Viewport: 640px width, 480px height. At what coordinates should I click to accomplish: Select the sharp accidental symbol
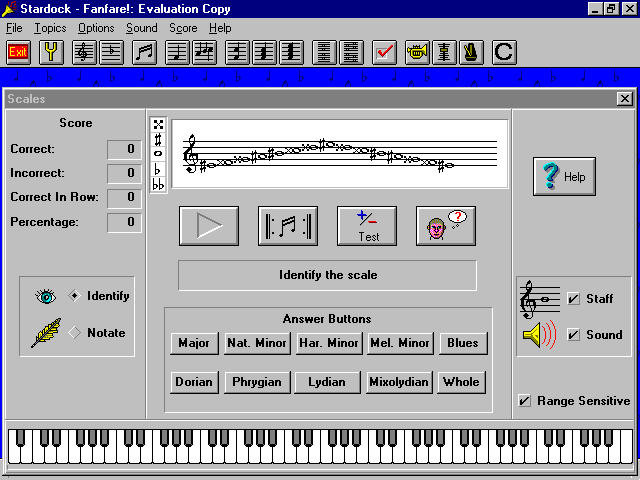[x=158, y=139]
